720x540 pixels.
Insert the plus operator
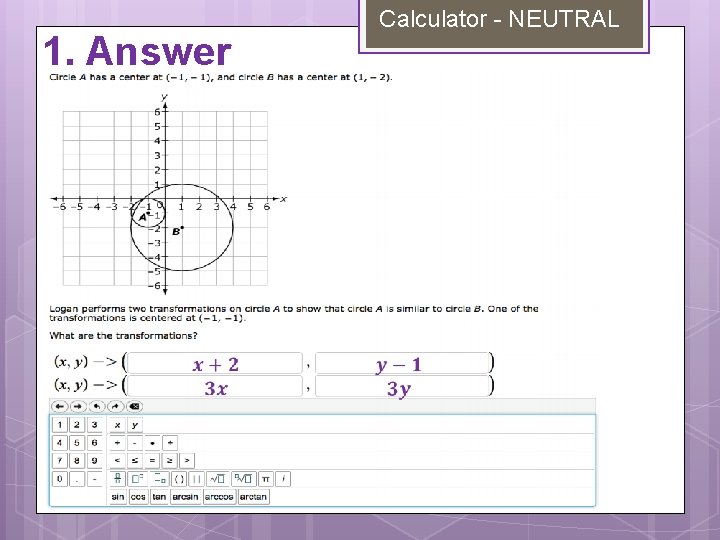click(118, 443)
